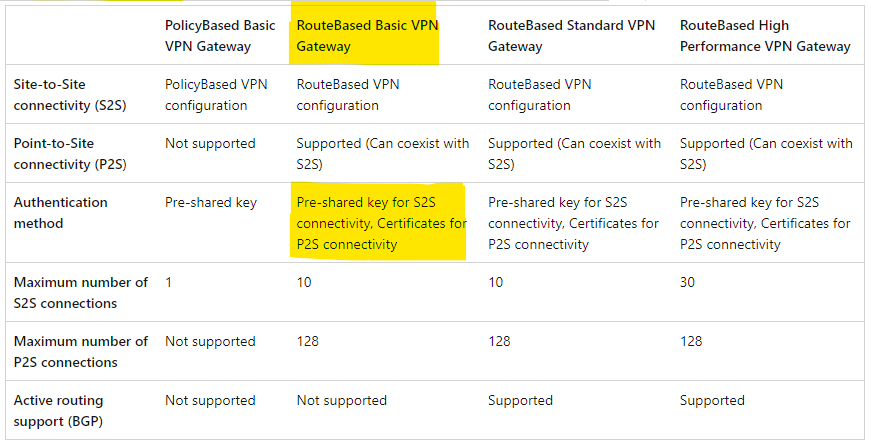Viewport: 871px width, 445px height.
Task: Click PolicyBased VPN configuration cell
Action: (216, 94)
